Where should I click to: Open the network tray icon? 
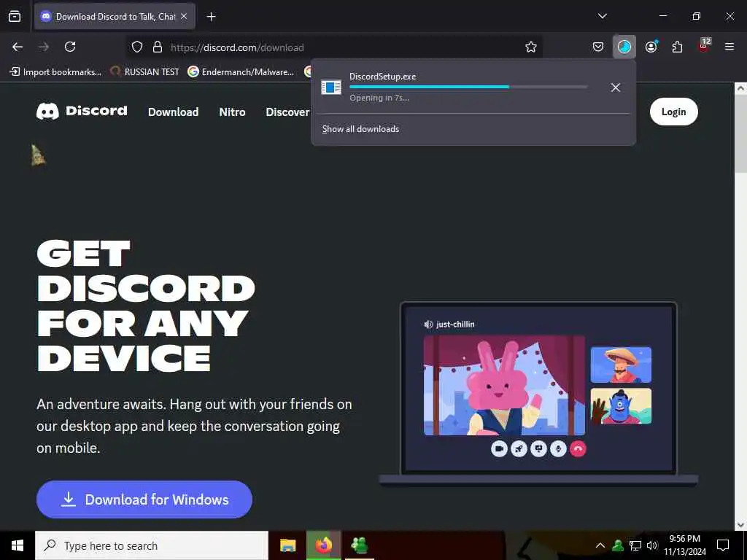635,545
